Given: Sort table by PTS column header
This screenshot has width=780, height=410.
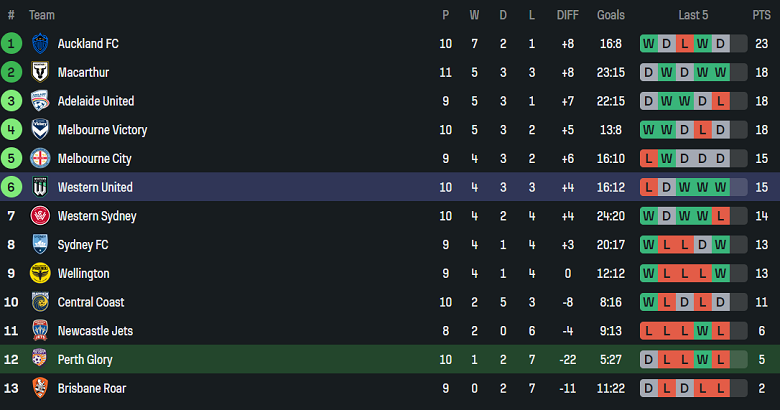Looking at the screenshot, I should 761,15.
